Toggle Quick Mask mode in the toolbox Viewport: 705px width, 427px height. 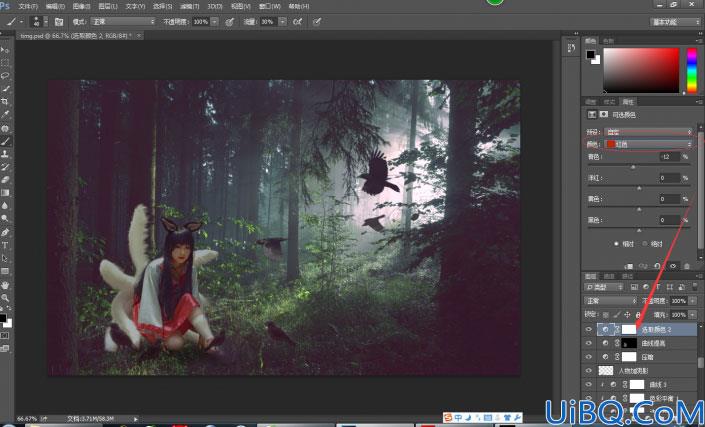coord(5,336)
